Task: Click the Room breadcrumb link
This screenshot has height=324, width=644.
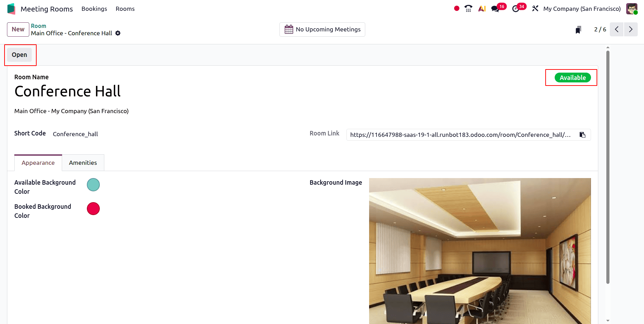Action: coord(38,26)
